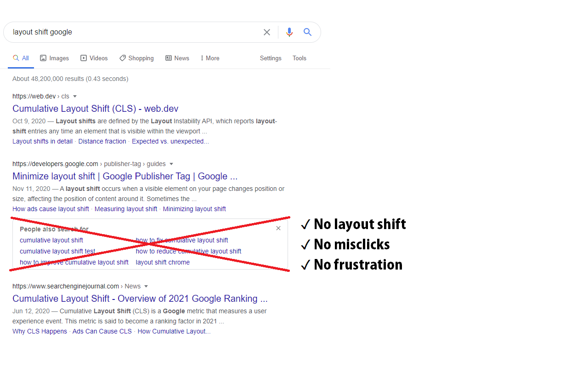The height and width of the screenshot is (368, 588).
Task: Open the Settings menu
Action: coord(270,58)
